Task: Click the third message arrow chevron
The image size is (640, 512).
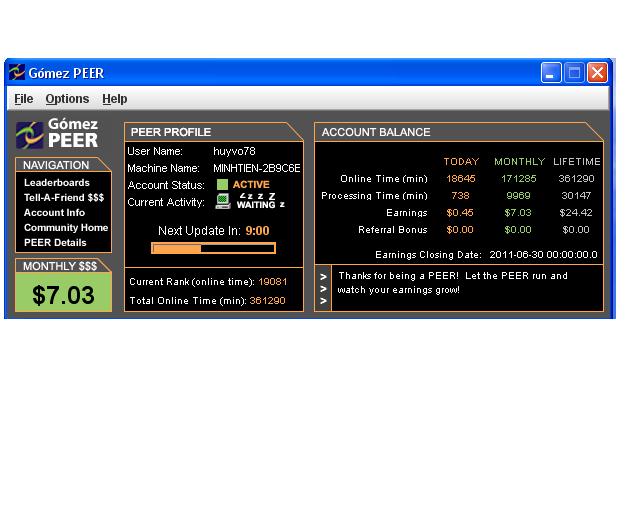Action: point(323,301)
